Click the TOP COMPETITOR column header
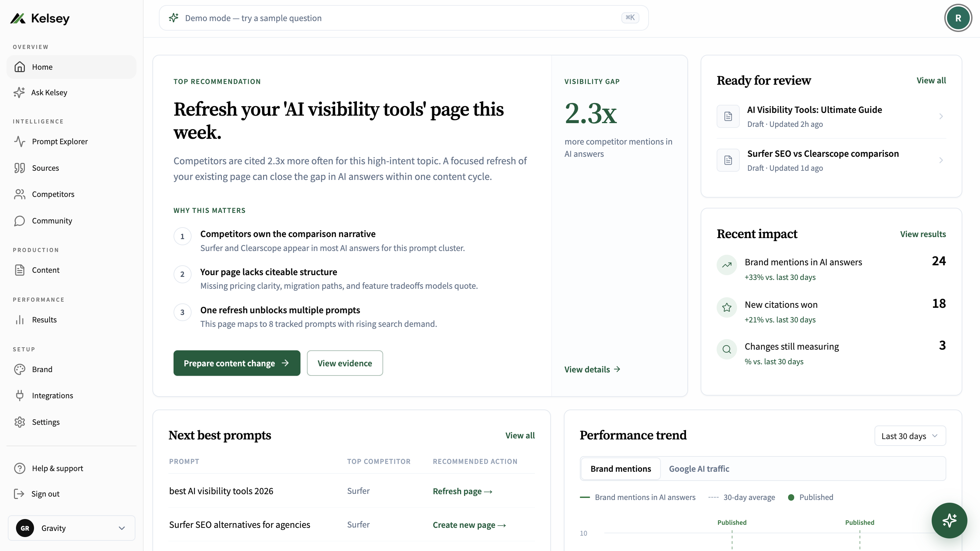 [378, 461]
